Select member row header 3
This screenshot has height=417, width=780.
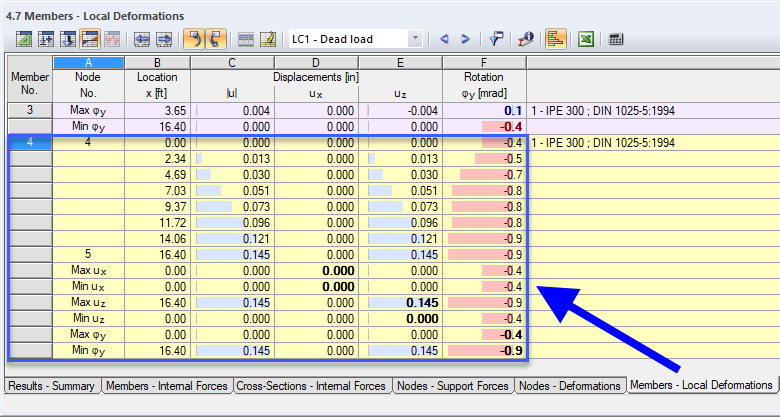tap(30, 110)
